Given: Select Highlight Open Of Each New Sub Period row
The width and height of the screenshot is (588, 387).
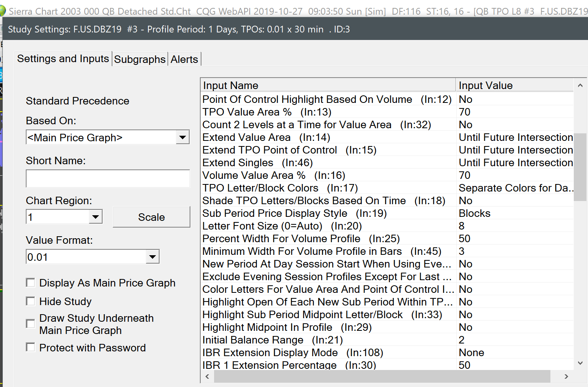Looking at the screenshot, I should point(387,302).
